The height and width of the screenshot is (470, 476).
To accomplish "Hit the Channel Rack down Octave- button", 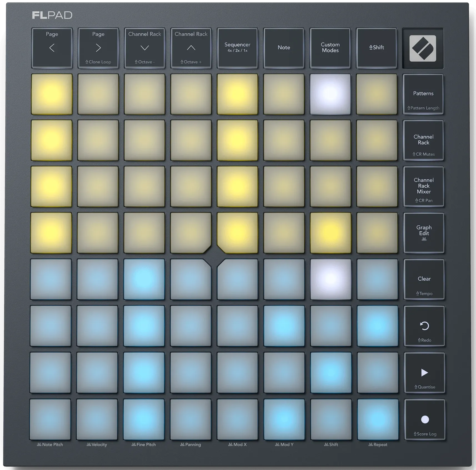I will [145, 48].
